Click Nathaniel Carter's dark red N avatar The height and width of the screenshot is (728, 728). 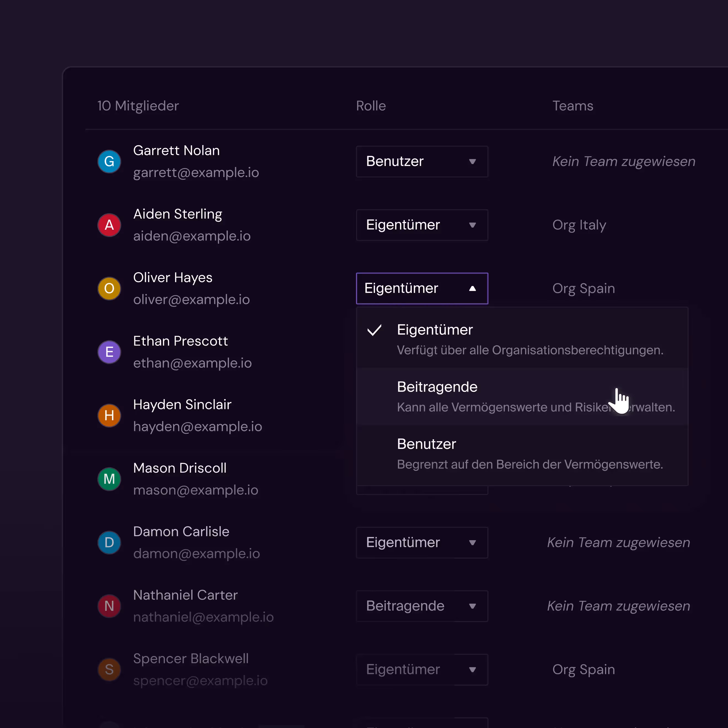tap(109, 606)
